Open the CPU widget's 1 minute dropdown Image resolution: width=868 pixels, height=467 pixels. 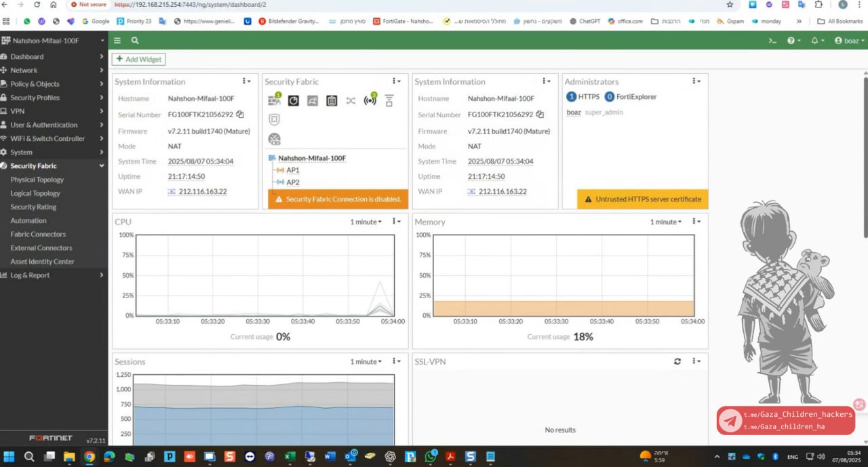click(x=366, y=222)
